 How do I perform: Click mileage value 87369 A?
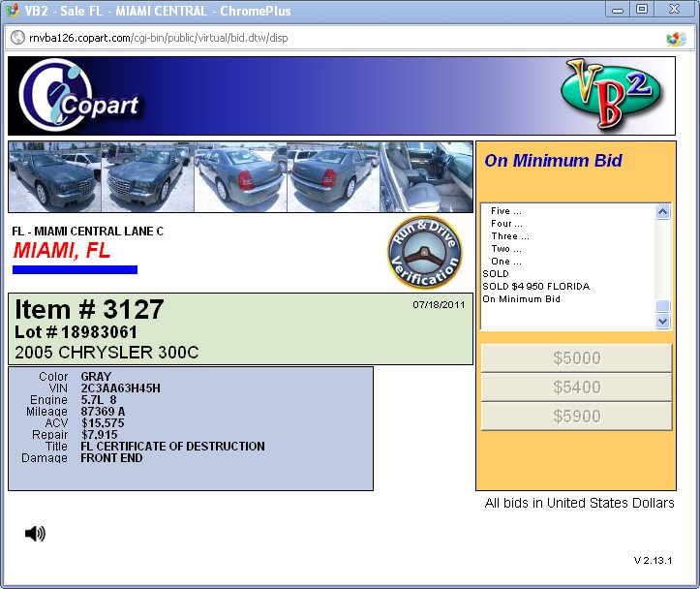point(103,412)
